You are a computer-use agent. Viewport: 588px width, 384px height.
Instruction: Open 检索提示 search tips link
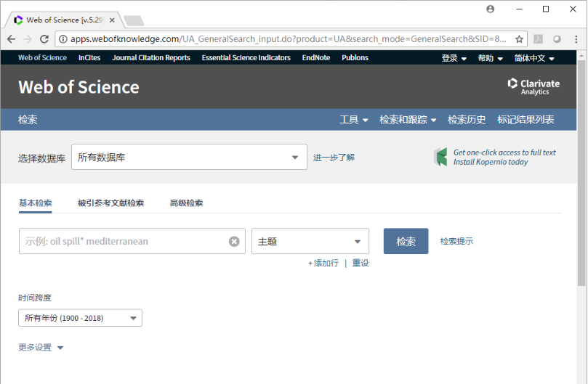pos(456,241)
